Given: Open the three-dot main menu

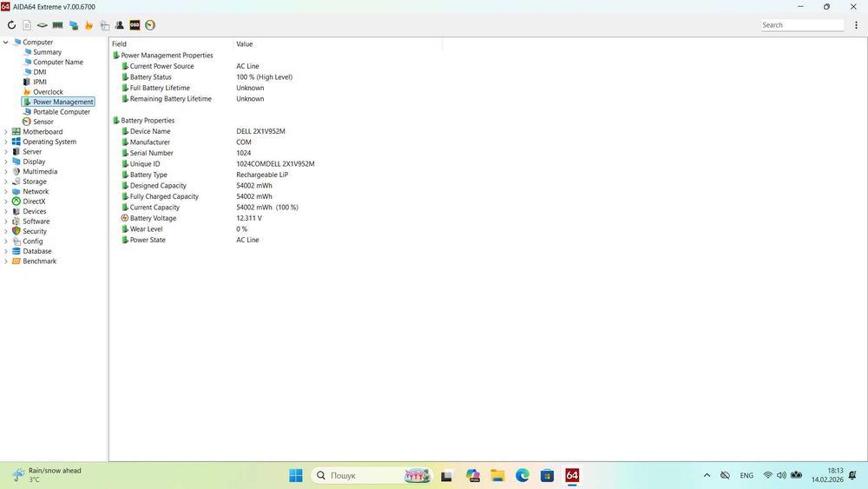Looking at the screenshot, I should pos(856,25).
